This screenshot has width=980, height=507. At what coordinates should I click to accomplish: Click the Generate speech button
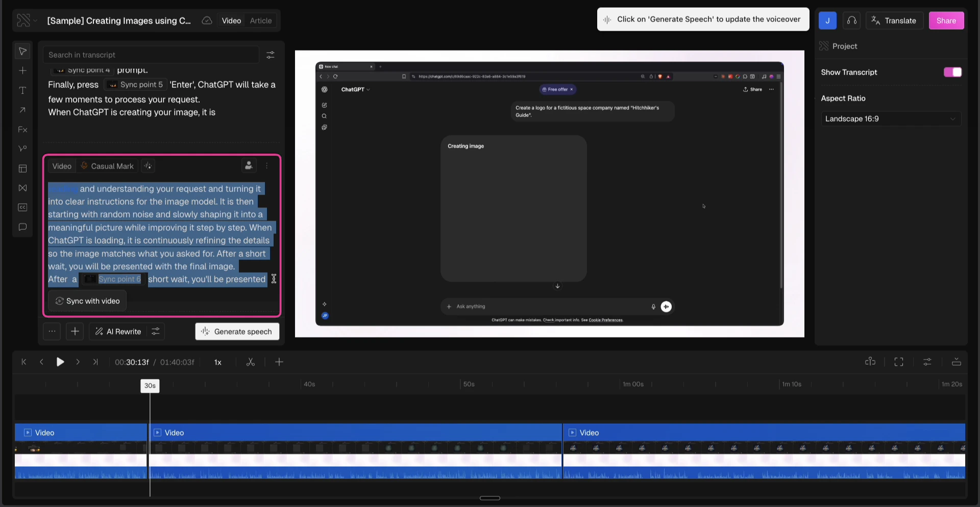coord(237,331)
